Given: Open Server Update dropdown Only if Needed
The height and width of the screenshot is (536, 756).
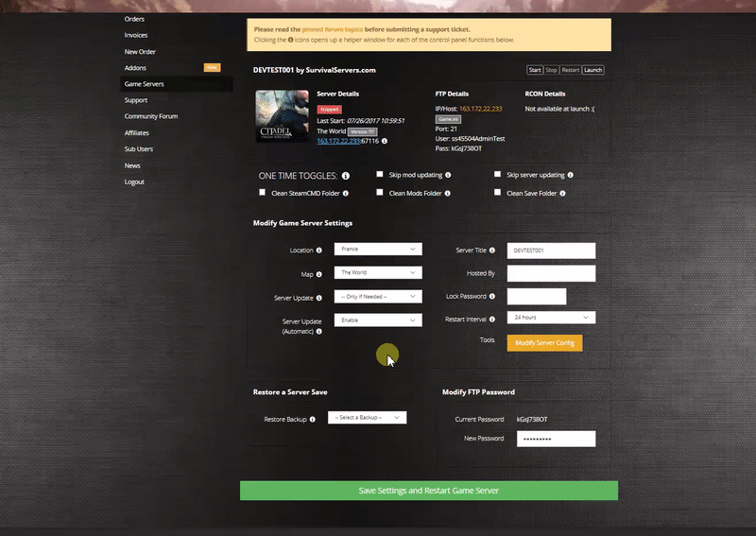Looking at the screenshot, I should pos(378,297).
